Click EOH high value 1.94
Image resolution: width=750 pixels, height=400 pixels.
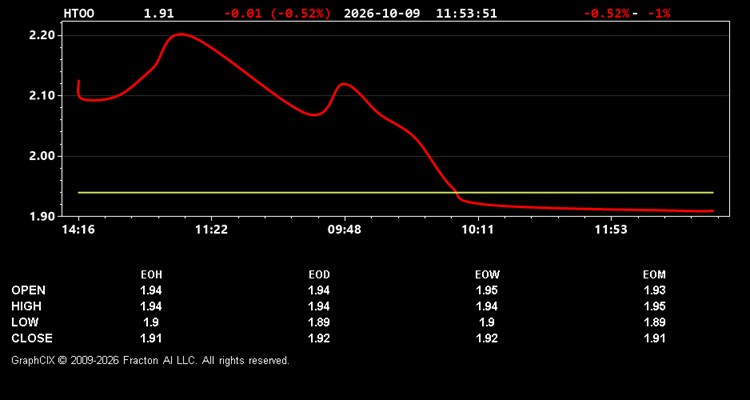[151, 306]
